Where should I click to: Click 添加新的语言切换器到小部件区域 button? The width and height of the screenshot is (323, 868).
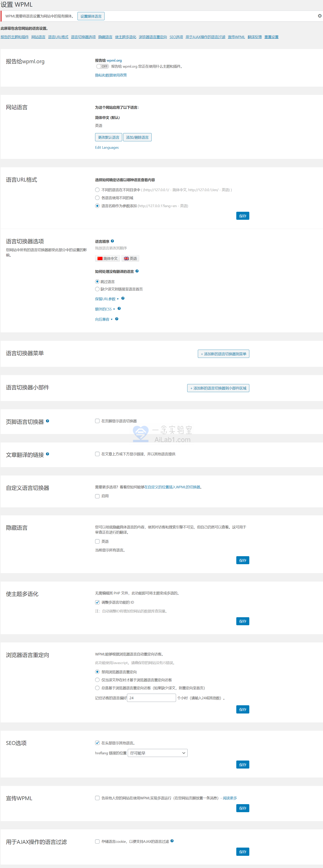coord(218,388)
